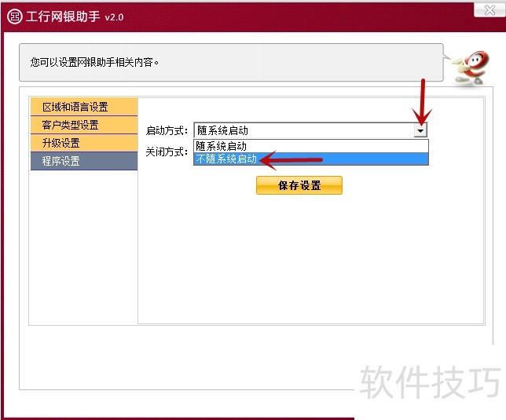Select the 程序设置 tab

coord(84,161)
